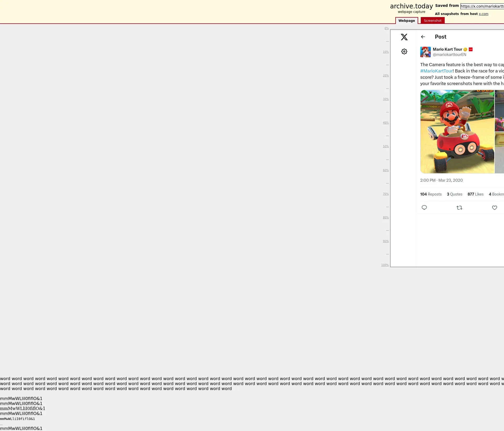Jump to the 100% page marker
Viewport: 504px width, 431px height.
point(385,265)
